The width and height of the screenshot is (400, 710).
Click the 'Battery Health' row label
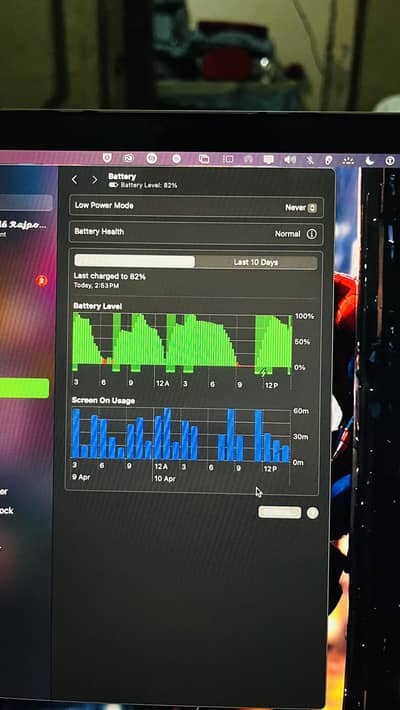99,231
